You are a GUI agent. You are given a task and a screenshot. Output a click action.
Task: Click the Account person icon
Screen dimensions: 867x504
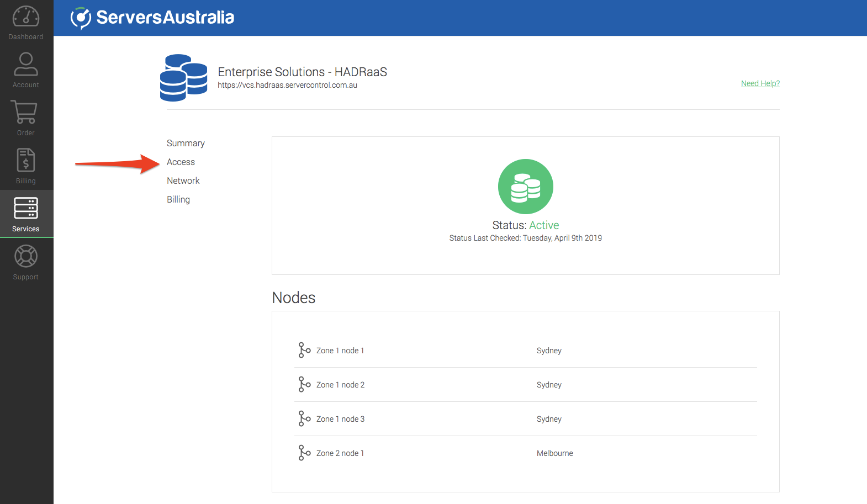pyautogui.click(x=26, y=64)
